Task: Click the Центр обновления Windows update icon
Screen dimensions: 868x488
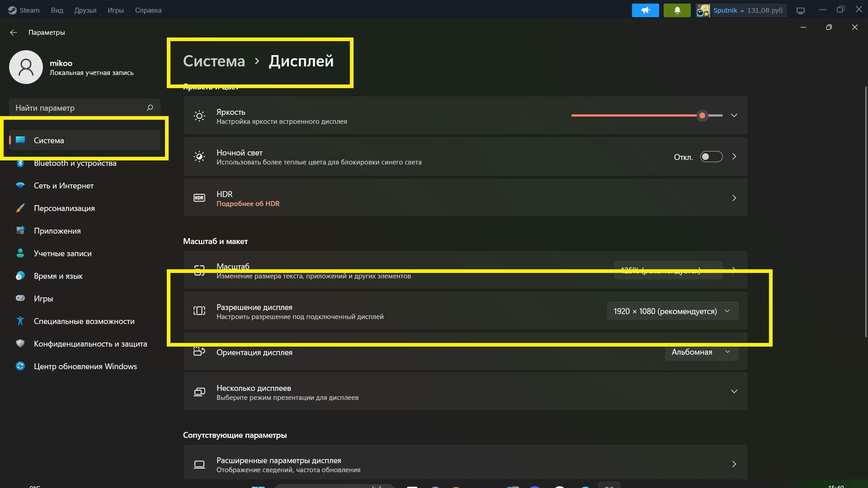Action: click(20, 366)
